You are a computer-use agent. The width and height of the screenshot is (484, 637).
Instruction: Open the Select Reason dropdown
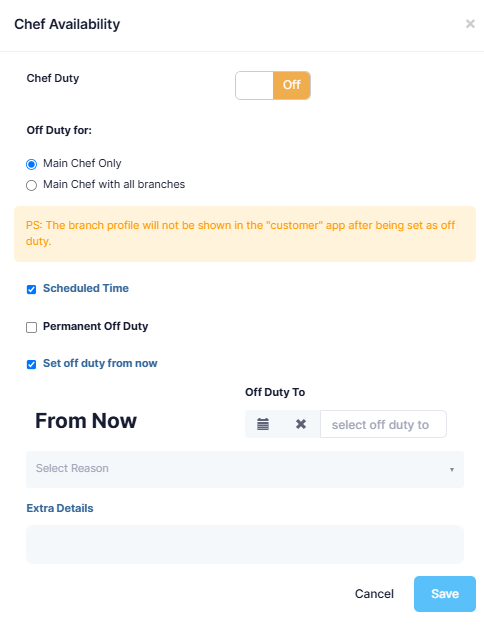point(245,469)
